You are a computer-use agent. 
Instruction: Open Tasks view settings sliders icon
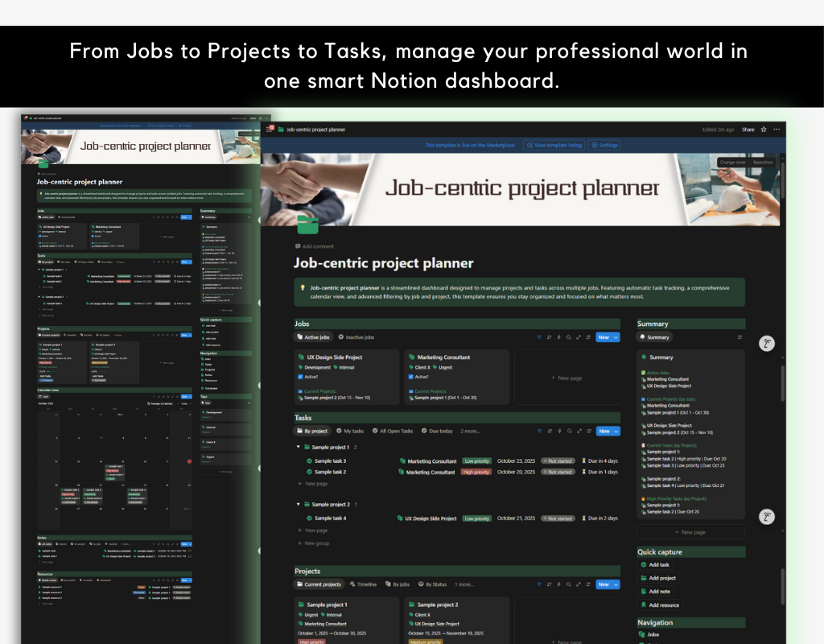(x=589, y=431)
